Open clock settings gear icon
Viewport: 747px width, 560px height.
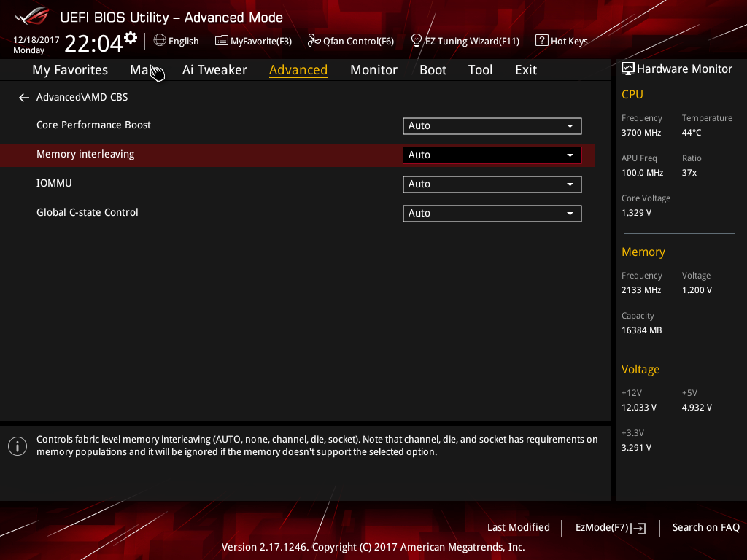pos(131,38)
